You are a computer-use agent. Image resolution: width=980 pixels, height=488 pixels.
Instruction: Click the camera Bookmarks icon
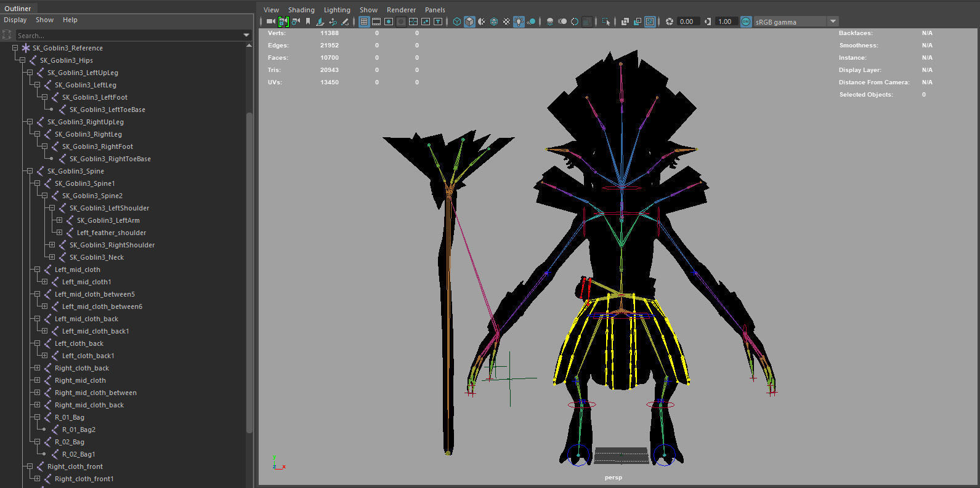tap(308, 22)
